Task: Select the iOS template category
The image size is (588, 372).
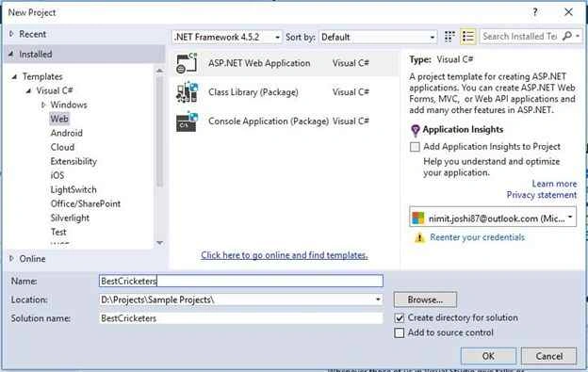Action: point(57,175)
